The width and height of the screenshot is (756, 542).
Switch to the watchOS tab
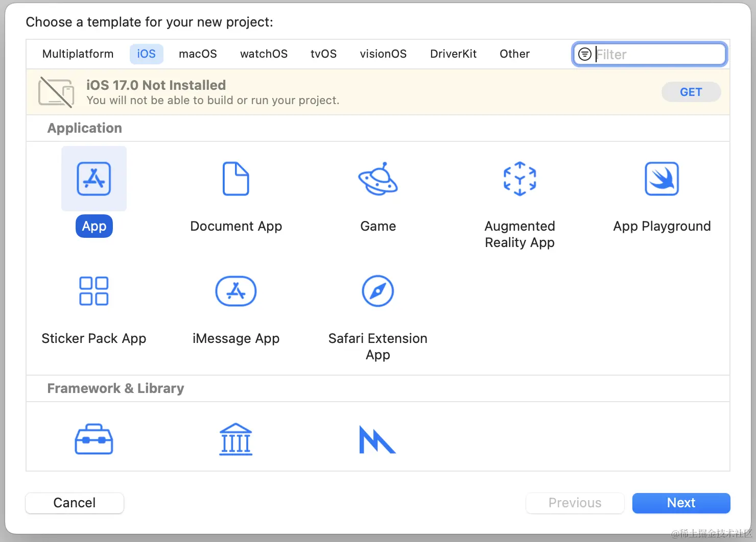264,54
